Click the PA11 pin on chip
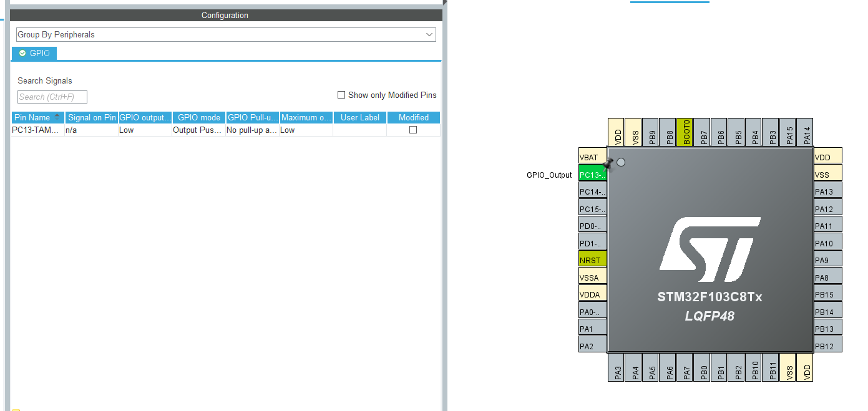The image size is (868, 411). 828,226
